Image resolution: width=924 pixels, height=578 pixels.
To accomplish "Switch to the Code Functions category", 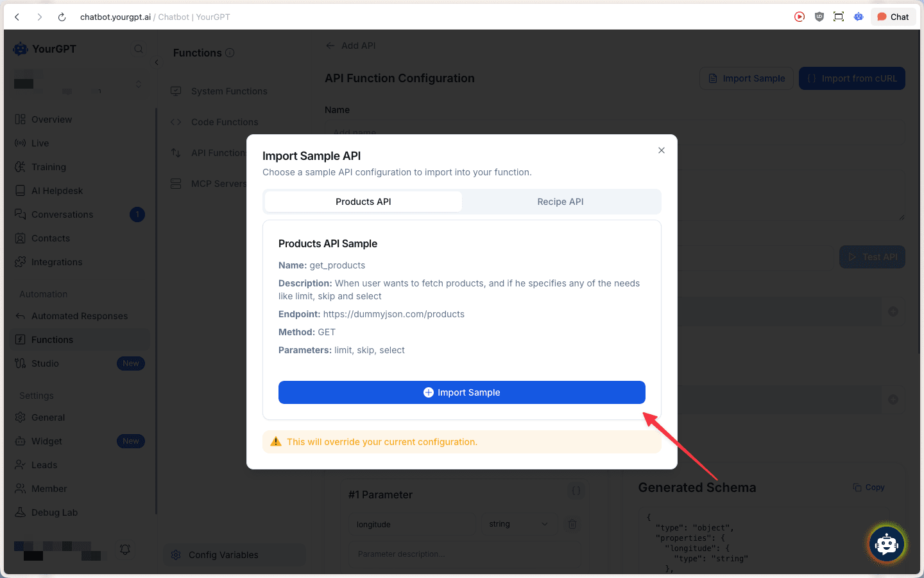I will (x=224, y=121).
